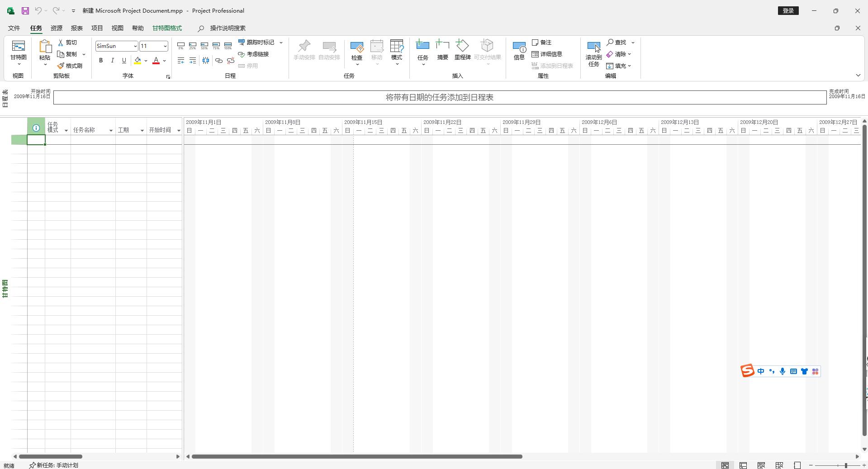The image size is (868, 469).
Task: Click the Notes icon in Properties group
Action: [542, 42]
